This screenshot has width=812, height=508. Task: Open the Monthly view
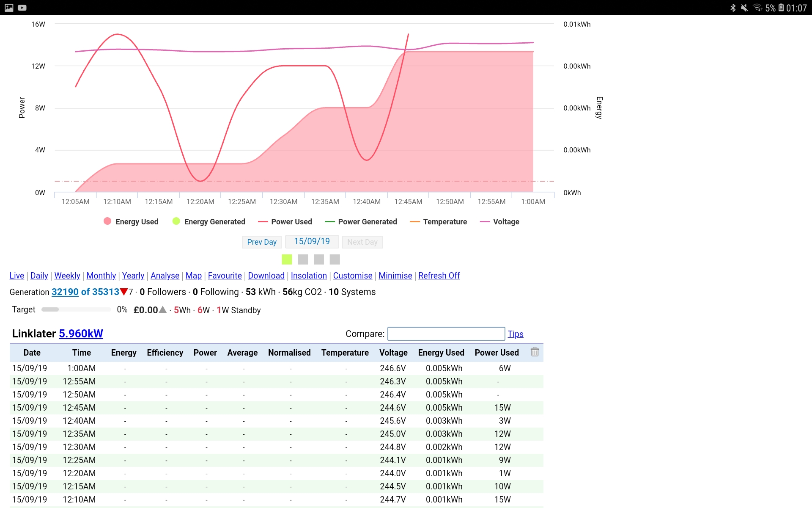[x=101, y=276]
